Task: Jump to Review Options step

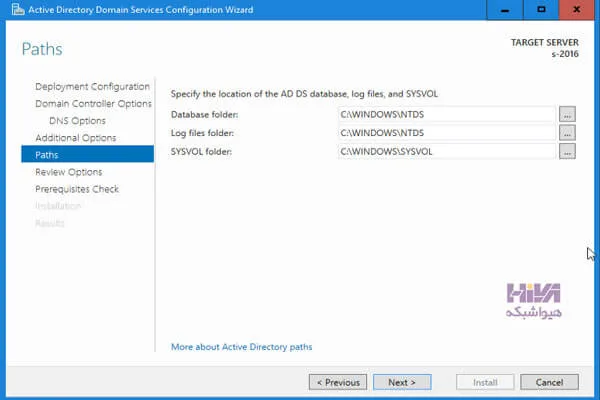Action: point(68,172)
